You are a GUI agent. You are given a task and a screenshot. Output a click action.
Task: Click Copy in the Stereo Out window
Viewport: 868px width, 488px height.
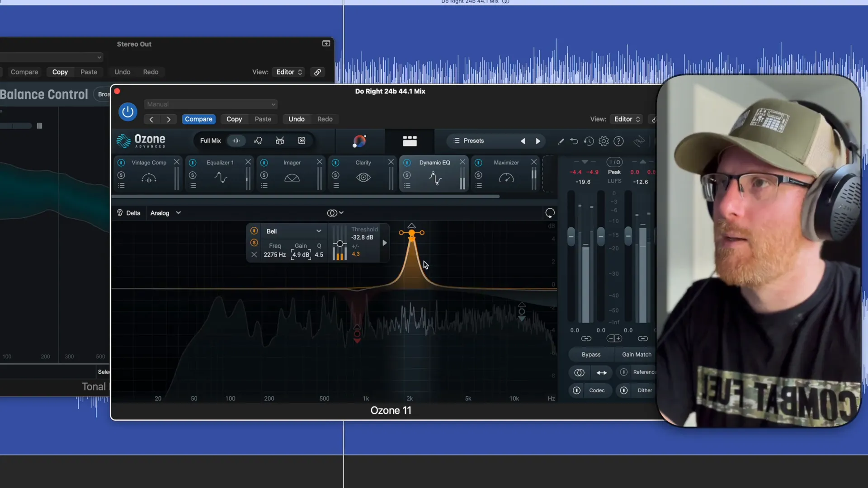[x=60, y=72]
